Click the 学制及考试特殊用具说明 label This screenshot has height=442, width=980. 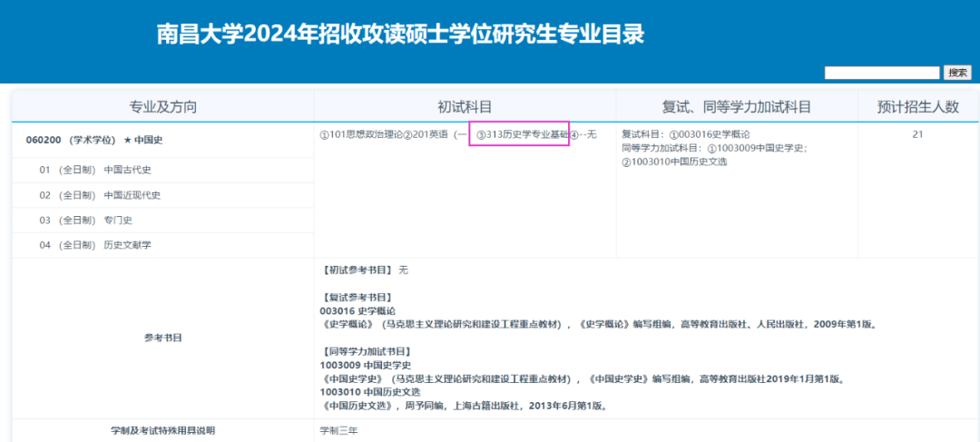point(163,431)
